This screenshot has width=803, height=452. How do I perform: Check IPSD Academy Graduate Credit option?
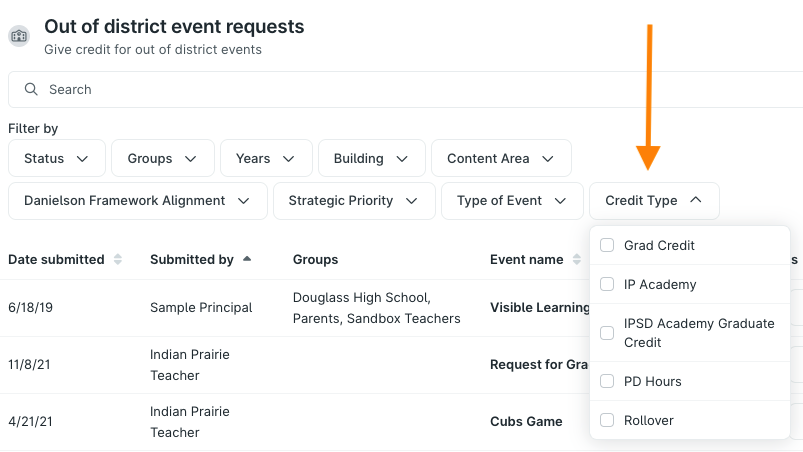click(x=607, y=333)
